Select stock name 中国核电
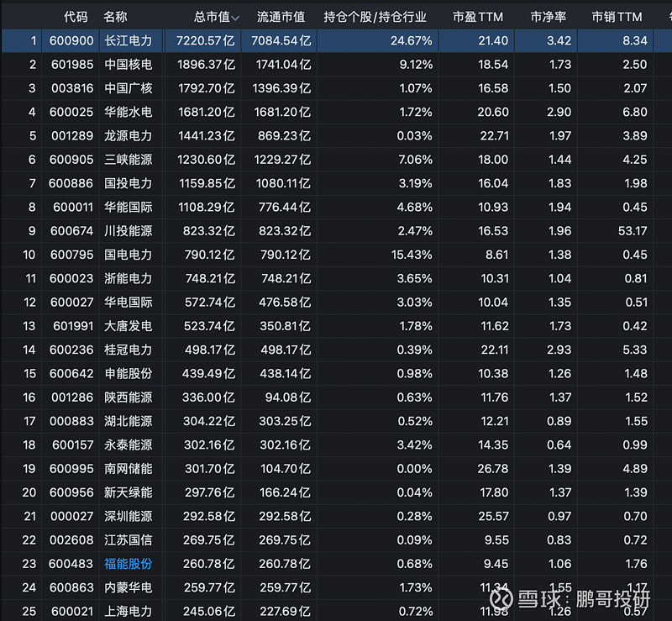The width and height of the screenshot is (672, 621). (x=129, y=65)
